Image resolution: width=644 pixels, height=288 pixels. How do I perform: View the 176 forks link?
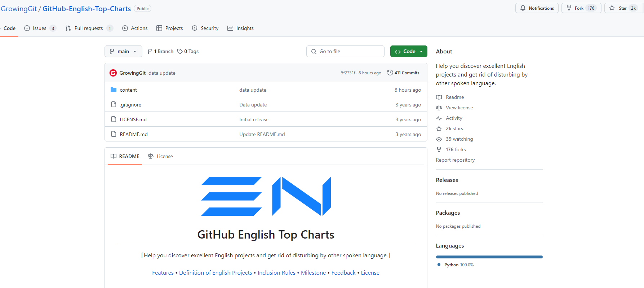(456, 149)
